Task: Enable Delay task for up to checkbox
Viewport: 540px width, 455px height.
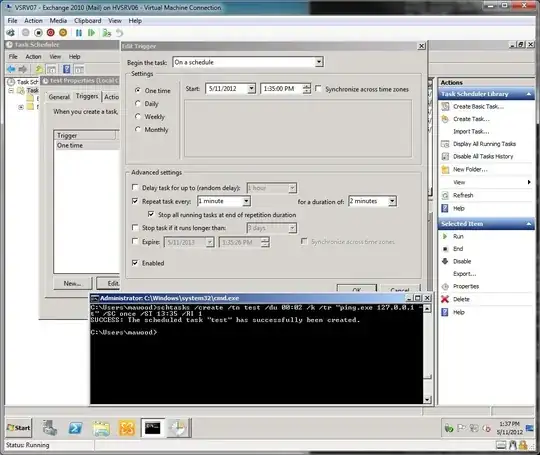Action: (x=135, y=187)
